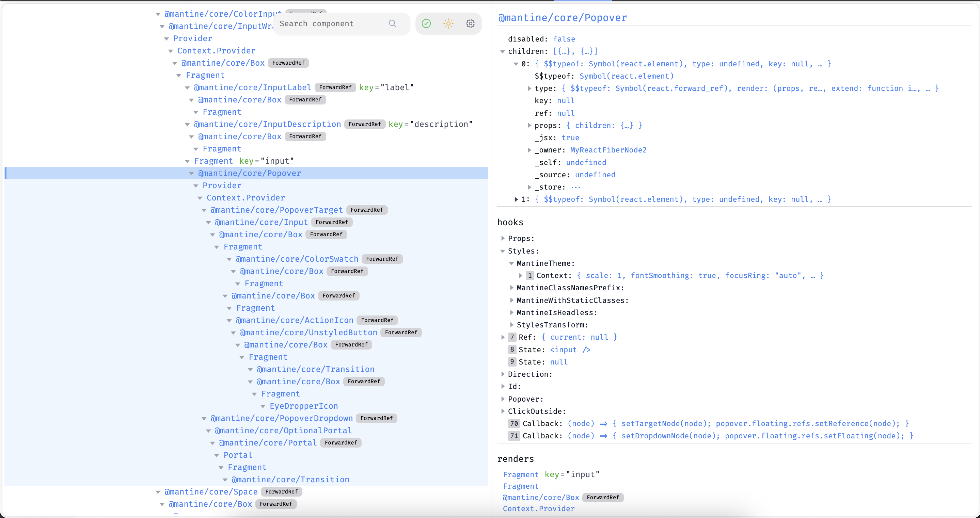Expand the Ref hook number 7

pyautogui.click(x=503, y=337)
